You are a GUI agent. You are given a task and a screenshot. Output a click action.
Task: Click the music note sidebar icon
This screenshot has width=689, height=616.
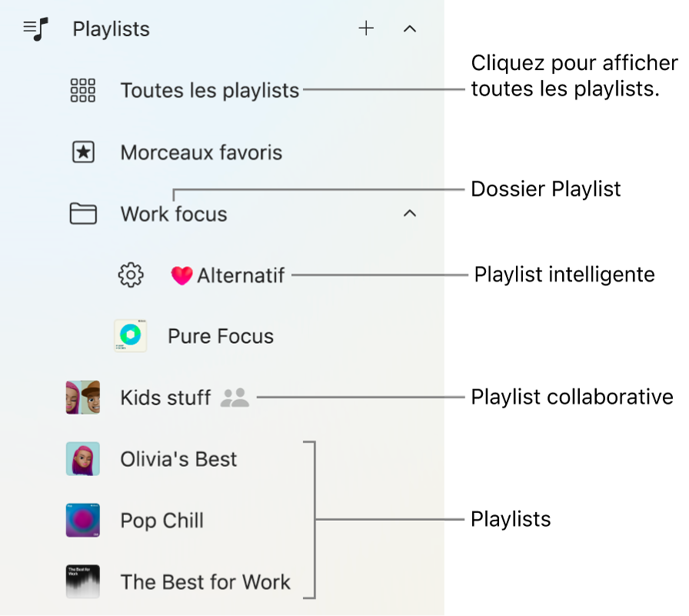[x=34, y=28]
